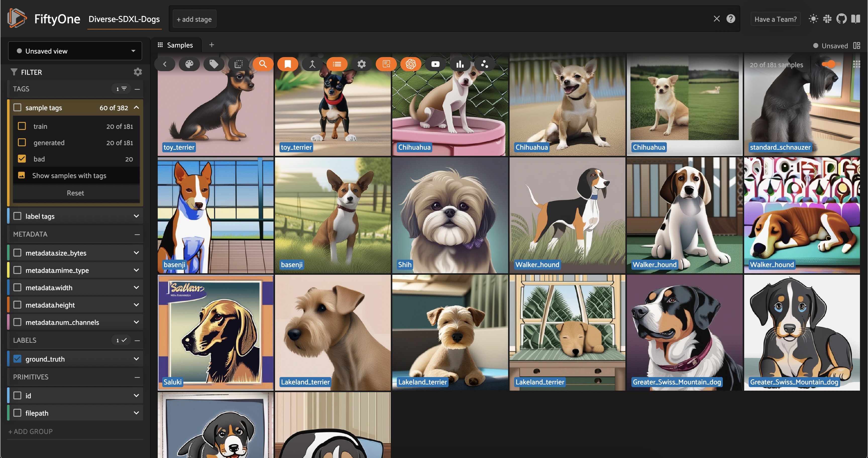Expand the metadata.height filter

(136, 305)
